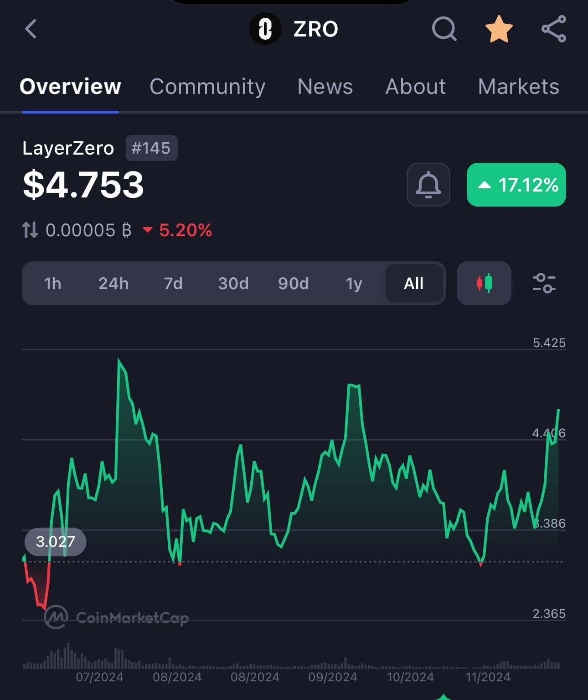Open the News tab
The image size is (588, 700).
pyautogui.click(x=325, y=87)
